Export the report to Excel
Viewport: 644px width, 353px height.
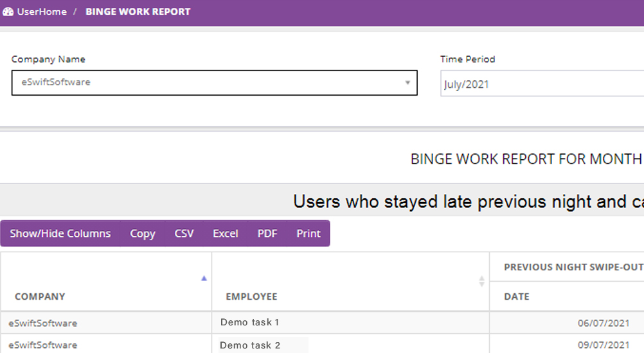coord(226,234)
